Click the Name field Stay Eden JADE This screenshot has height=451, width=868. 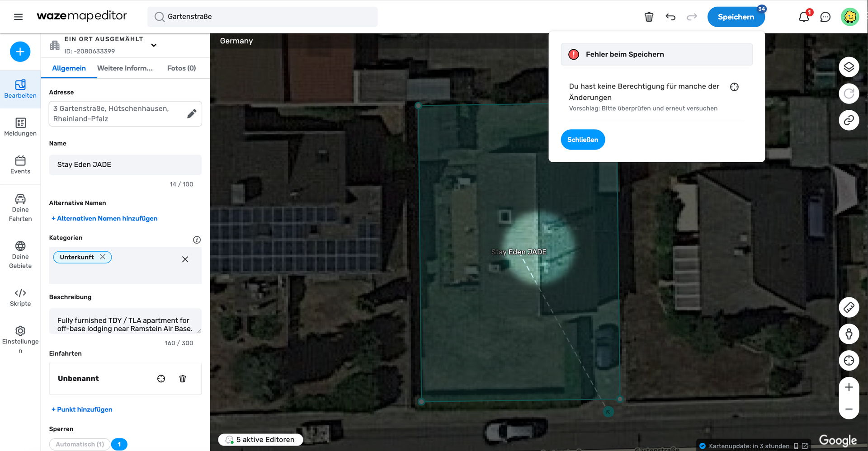[x=125, y=165]
